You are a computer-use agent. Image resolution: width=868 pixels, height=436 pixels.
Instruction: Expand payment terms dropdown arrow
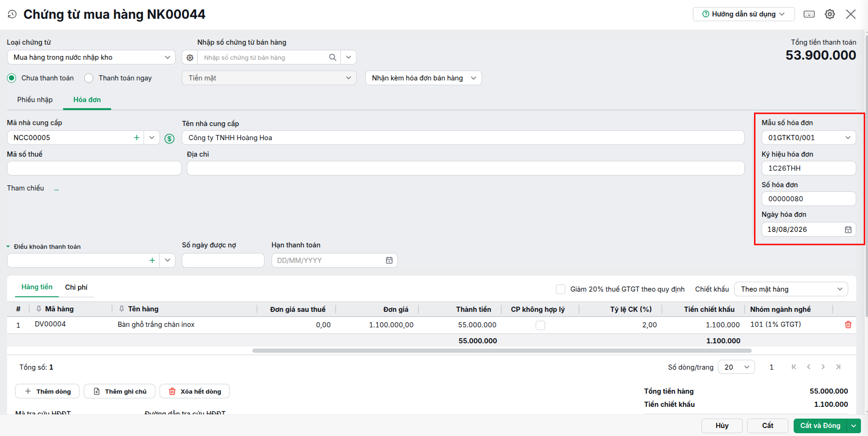(x=167, y=260)
